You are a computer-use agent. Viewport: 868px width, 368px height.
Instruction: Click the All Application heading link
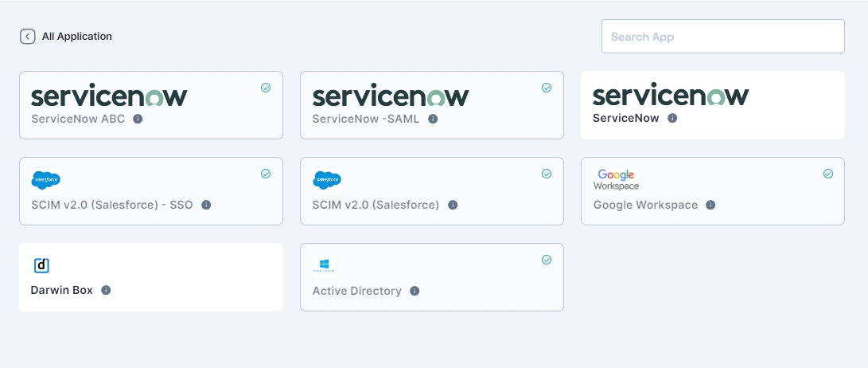click(x=77, y=37)
